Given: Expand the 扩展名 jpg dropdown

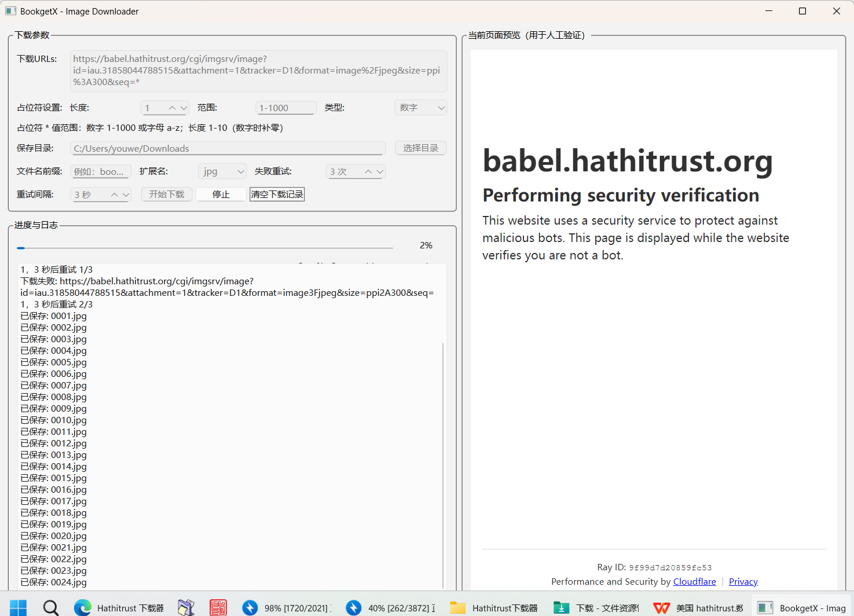Looking at the screenshot, I should coord(222,171).
